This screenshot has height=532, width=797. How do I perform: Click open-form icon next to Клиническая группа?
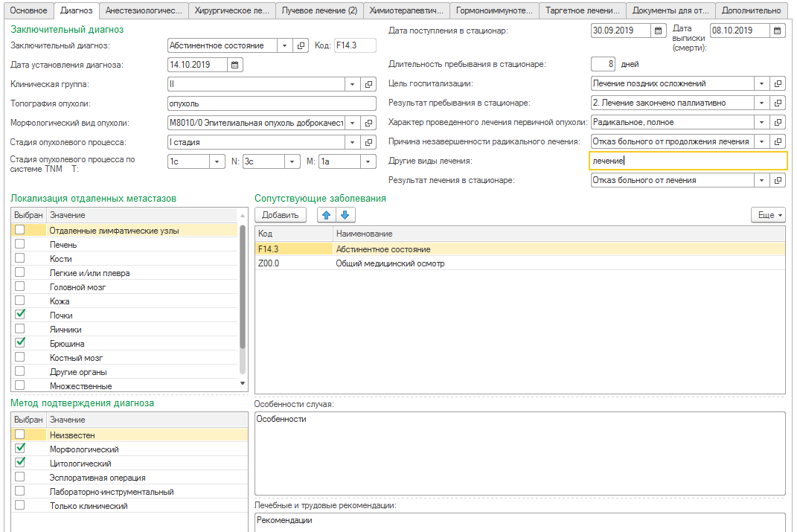click(x=370, y=84)
